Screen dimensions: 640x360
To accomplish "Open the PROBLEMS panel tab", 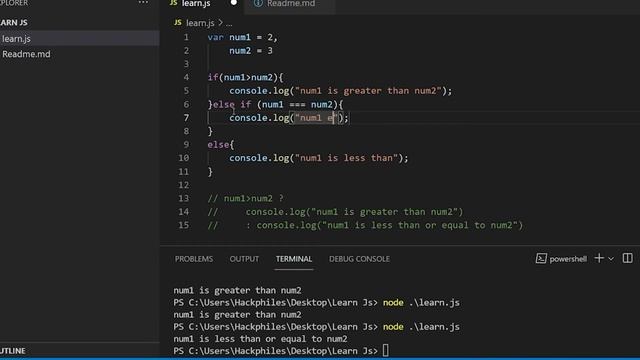I will 194,259.
